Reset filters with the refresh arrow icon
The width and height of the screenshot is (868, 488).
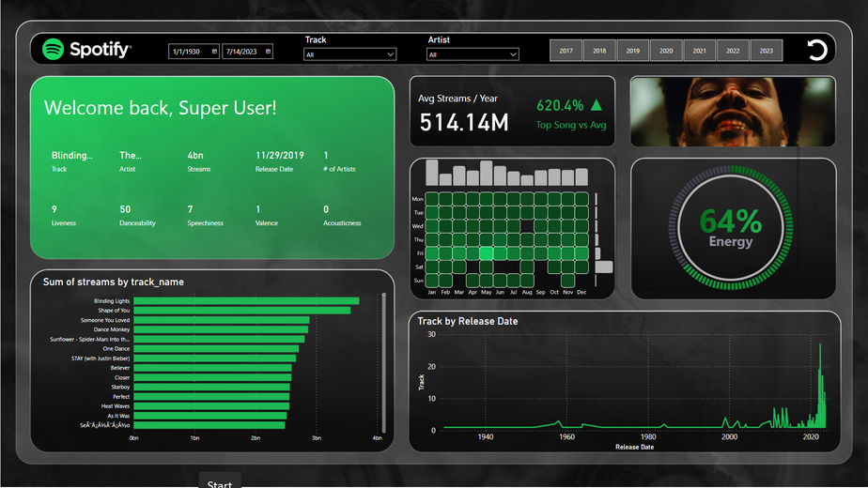click(817, 50)
